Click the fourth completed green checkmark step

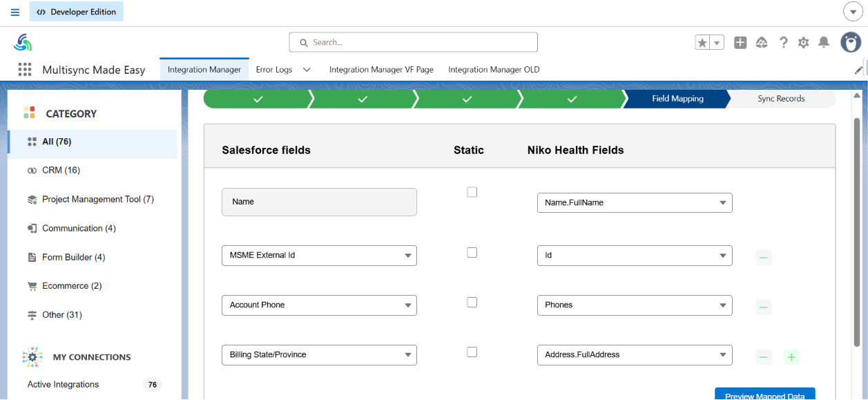pos(572,99)
